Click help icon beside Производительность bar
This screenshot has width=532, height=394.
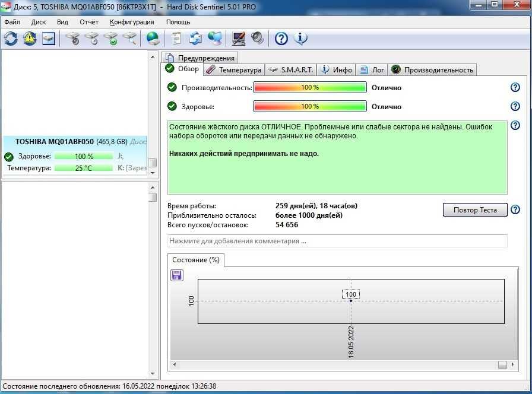[x=515, y=87]
